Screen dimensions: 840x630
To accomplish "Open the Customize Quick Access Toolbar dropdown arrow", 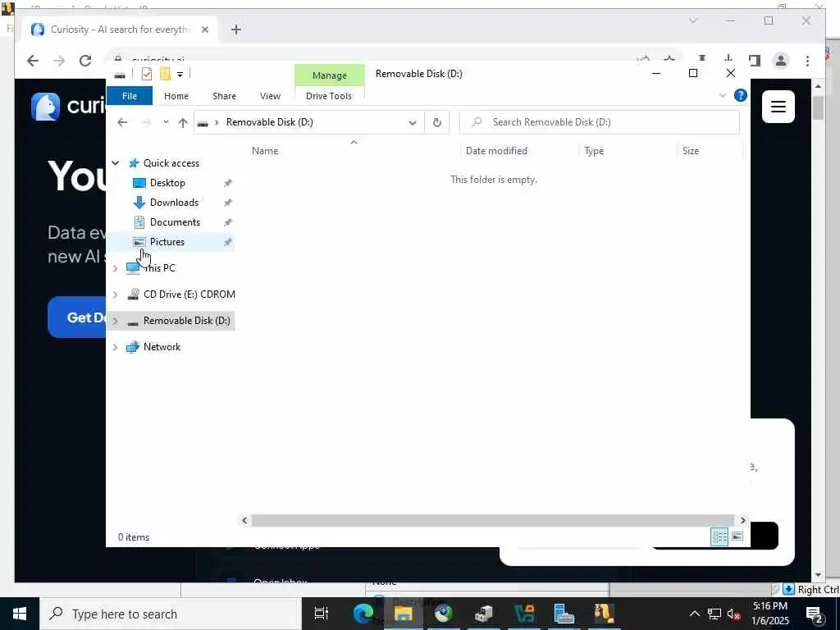I will pyautogui.click(x=180, y=74).
